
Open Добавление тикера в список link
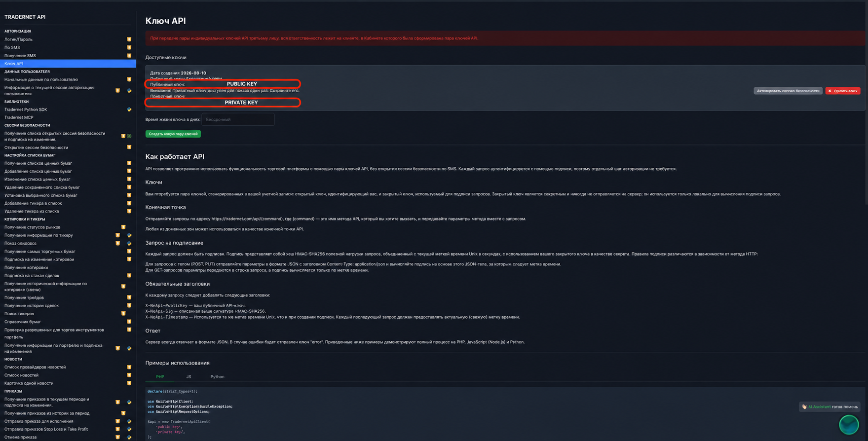[x=33, y=203]
